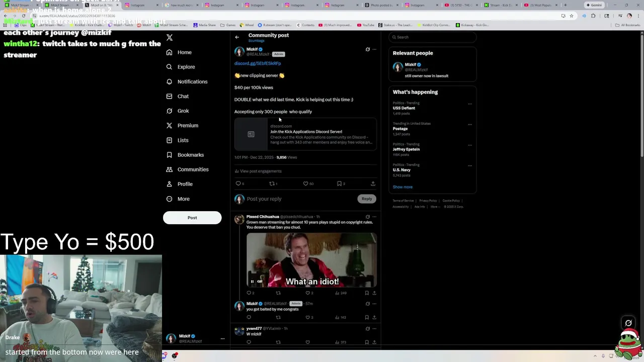The height and width of the screenshot is (362, 644).
Task: Open the What an idiot GIF
Action: (x=311, y=260)
